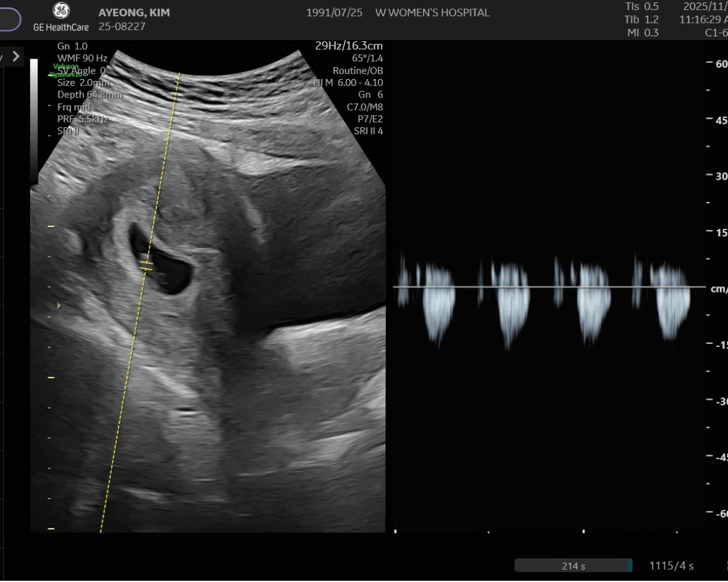Click the GE HealthCare logo
Viewport: 728px width, 582px height.
click(x=61, y=17)
